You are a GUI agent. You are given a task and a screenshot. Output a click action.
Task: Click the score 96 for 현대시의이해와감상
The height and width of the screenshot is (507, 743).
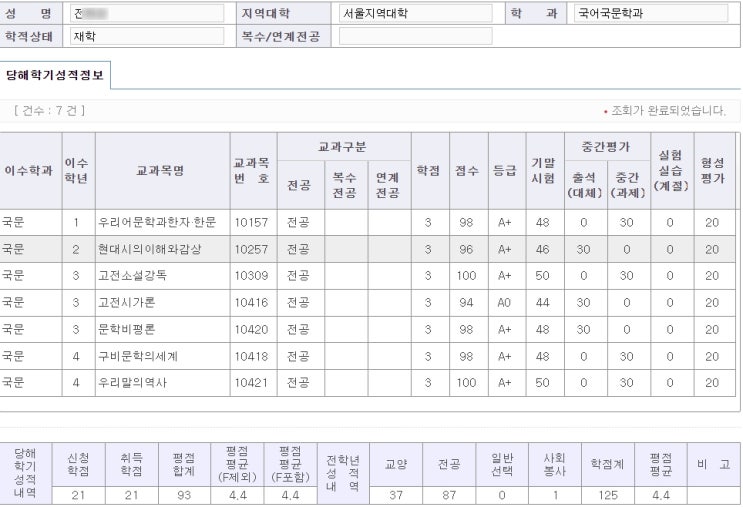click(466, 249)
